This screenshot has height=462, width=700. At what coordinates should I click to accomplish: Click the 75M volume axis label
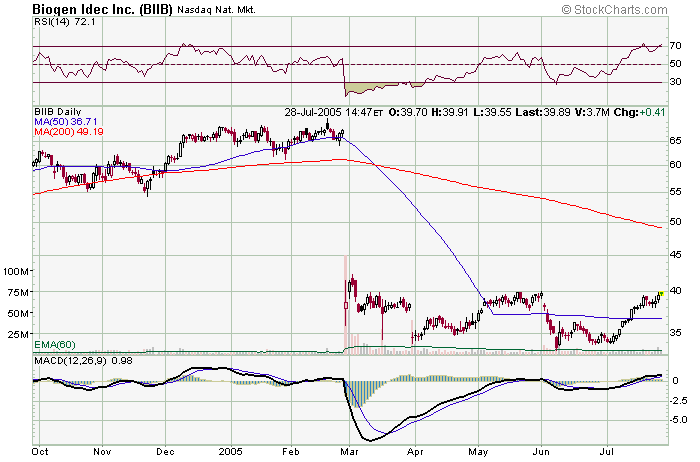click(x=19, y=292)
